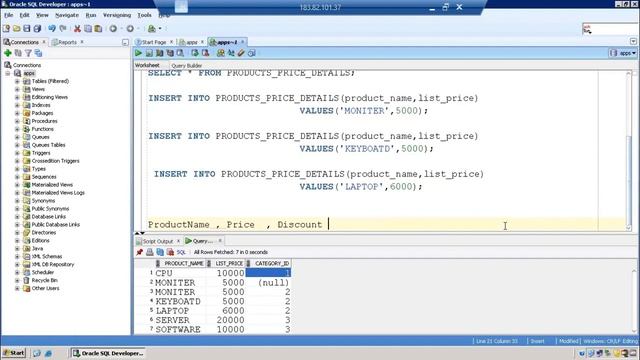Open the View menu
The width and height of the screenshot is (640, 360).
click(x=42, y=15)
